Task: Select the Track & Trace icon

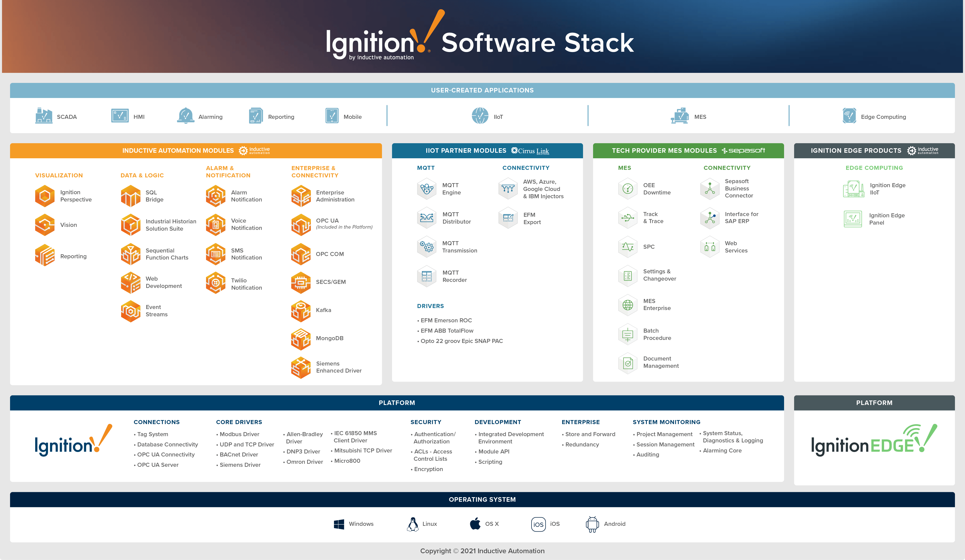Action: point(628,218)
